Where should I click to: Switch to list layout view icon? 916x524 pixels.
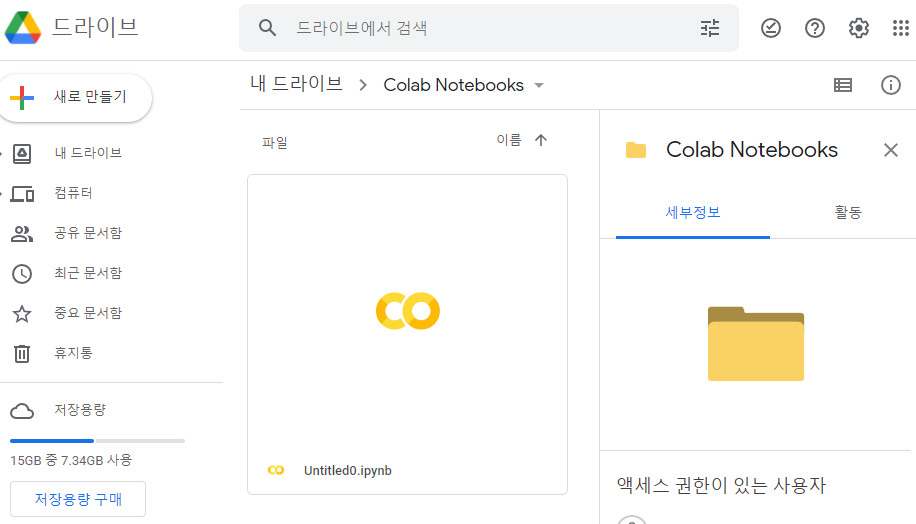pos(842,85)
